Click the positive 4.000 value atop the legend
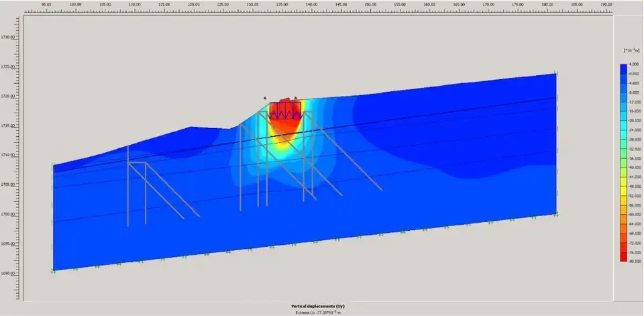Screen dimensions: 644x316 point(634,64)
